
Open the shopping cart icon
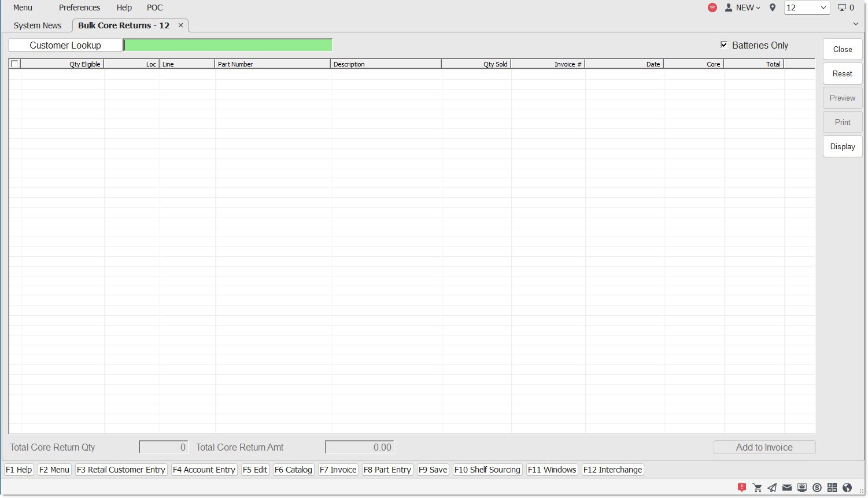757,488
